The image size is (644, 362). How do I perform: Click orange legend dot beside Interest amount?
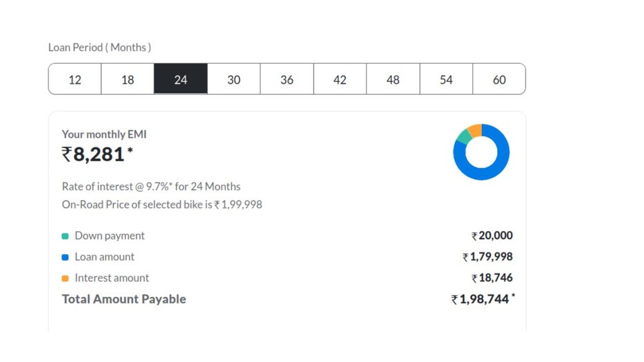65,278
